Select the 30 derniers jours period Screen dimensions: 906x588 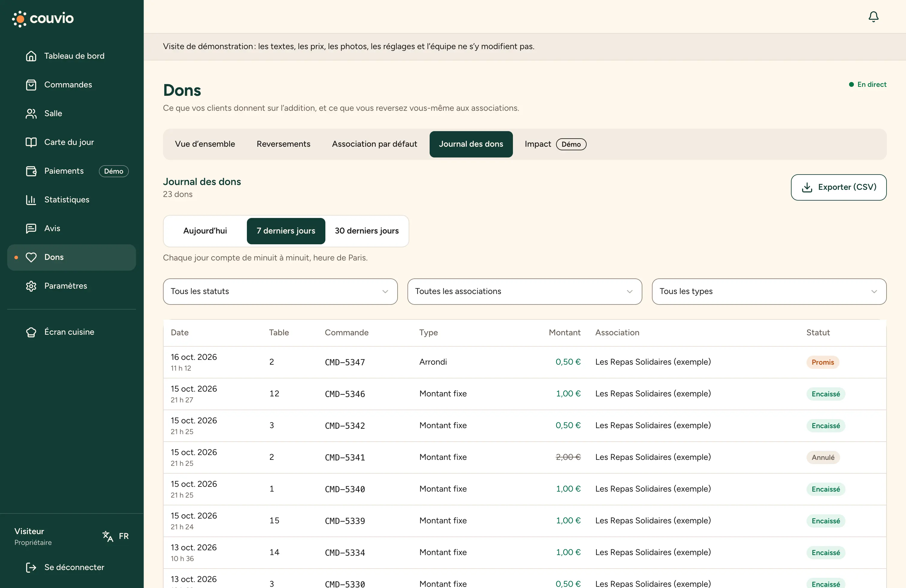[x=367, y=231]
